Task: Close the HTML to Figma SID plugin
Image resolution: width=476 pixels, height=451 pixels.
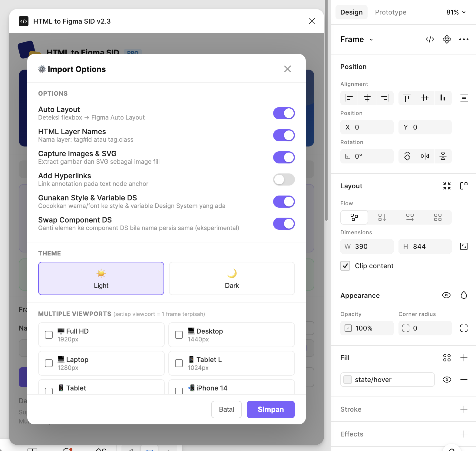Action: coord(312,21)
